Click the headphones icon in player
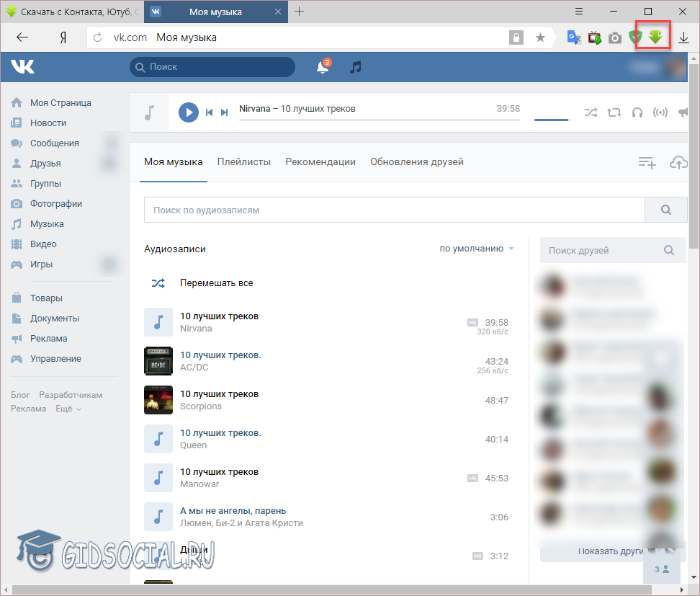700x596 pixels. pos(637,112)
